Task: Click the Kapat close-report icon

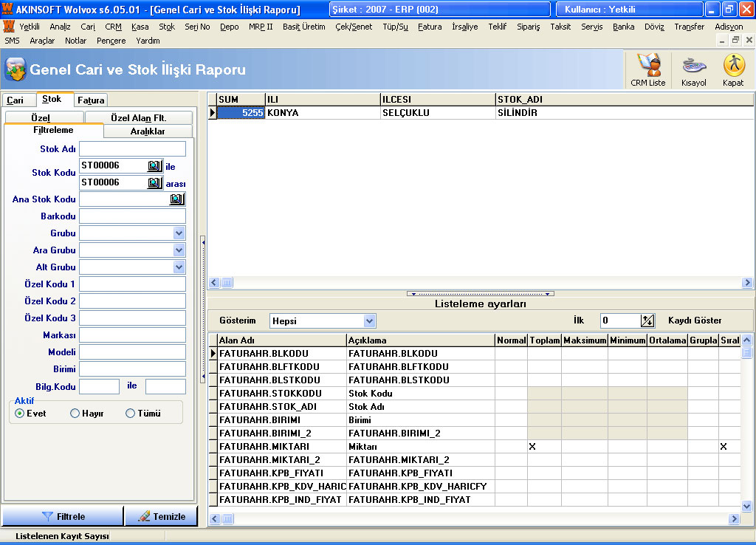Action: coord(733,69)
